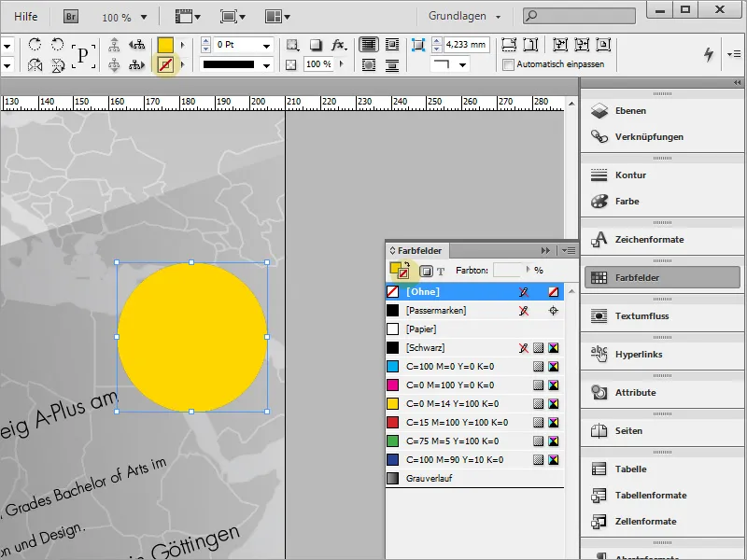This screenshot has height=560, width=747.
Task: Open the Tabelle panel
Action: 662,469
